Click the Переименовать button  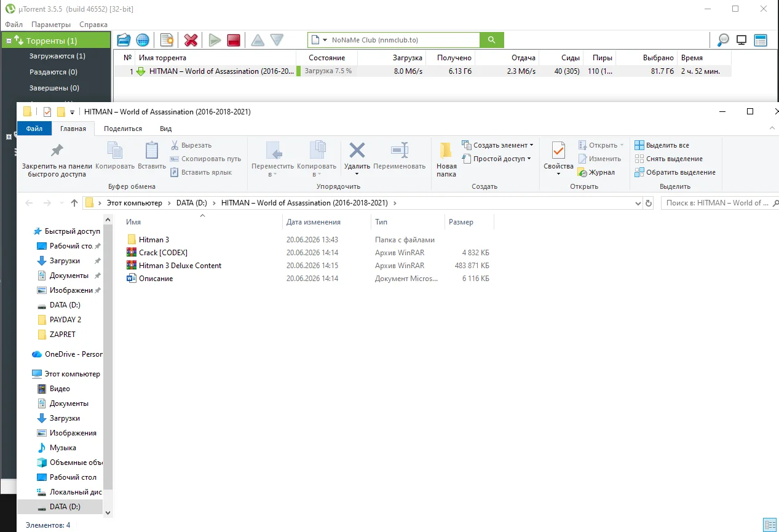[399, 156]
